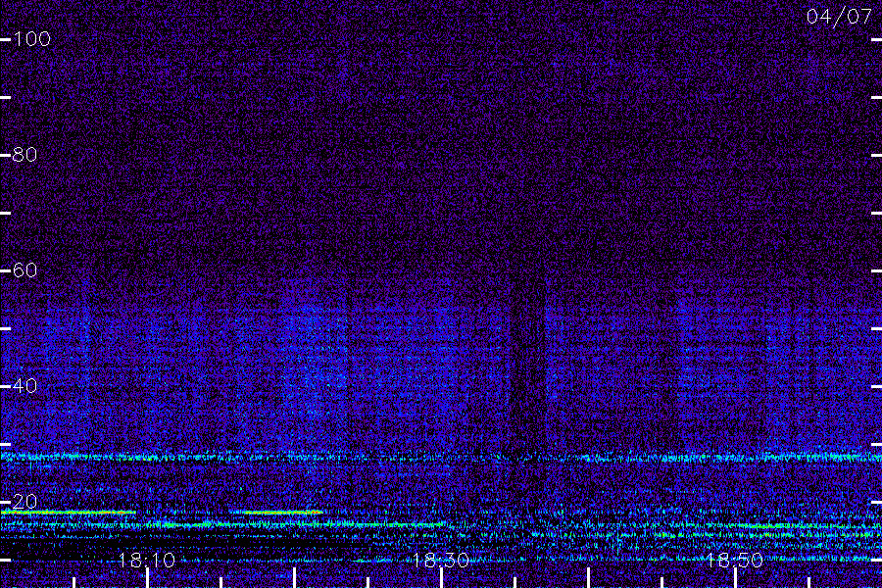Click the 18:30 time axis label

coord(441,560)
